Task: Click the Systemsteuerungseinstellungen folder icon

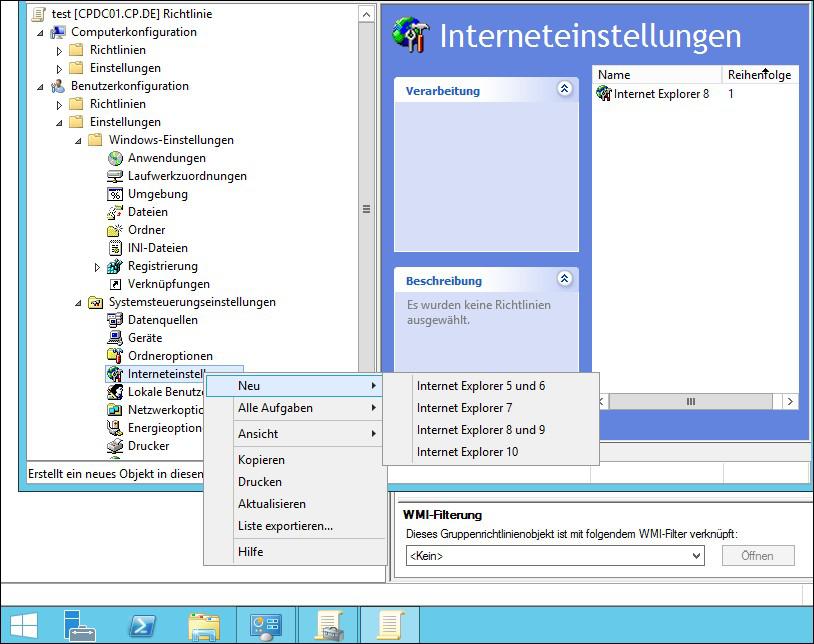Action: coord(96,302)
